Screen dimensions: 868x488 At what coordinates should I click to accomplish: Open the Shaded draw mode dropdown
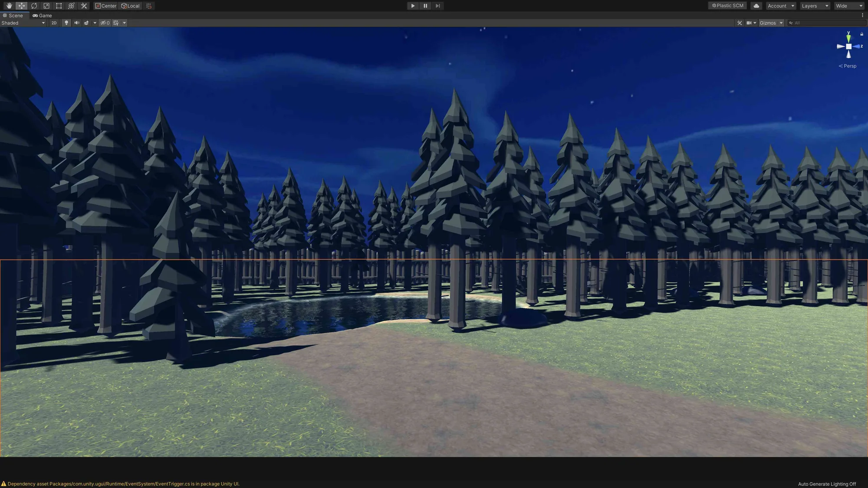tap(23, 23)
